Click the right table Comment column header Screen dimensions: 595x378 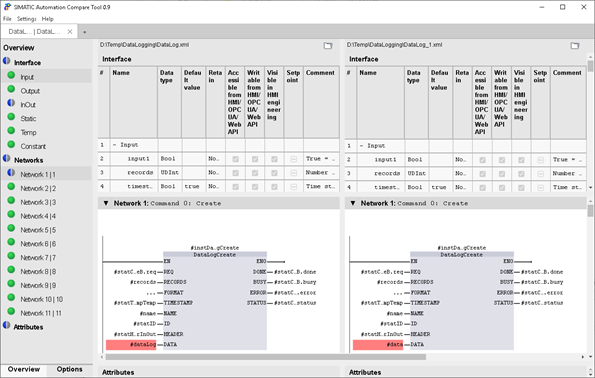point(568,103)
